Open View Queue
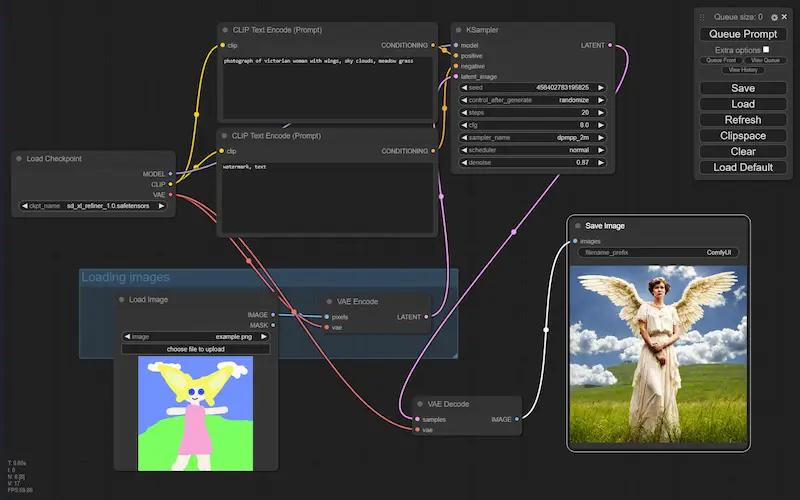The width and height of the screenshot is (800, 500). pos(765,60)
